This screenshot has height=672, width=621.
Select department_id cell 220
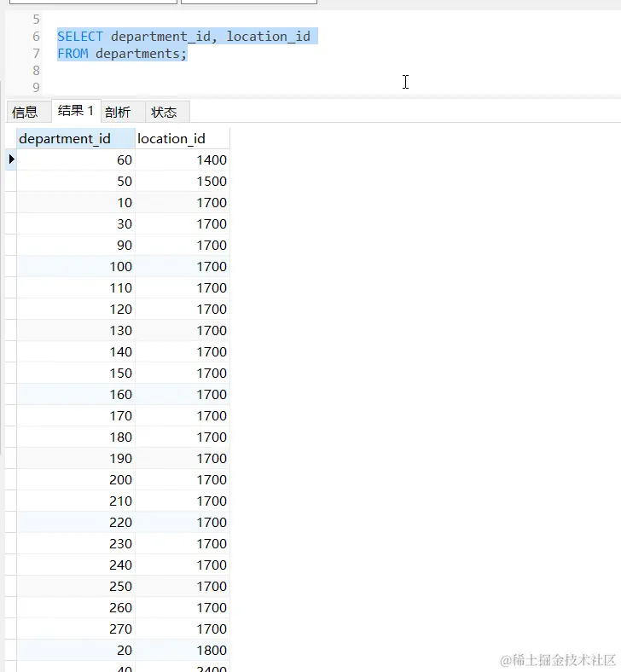click(x=75, y=523)
